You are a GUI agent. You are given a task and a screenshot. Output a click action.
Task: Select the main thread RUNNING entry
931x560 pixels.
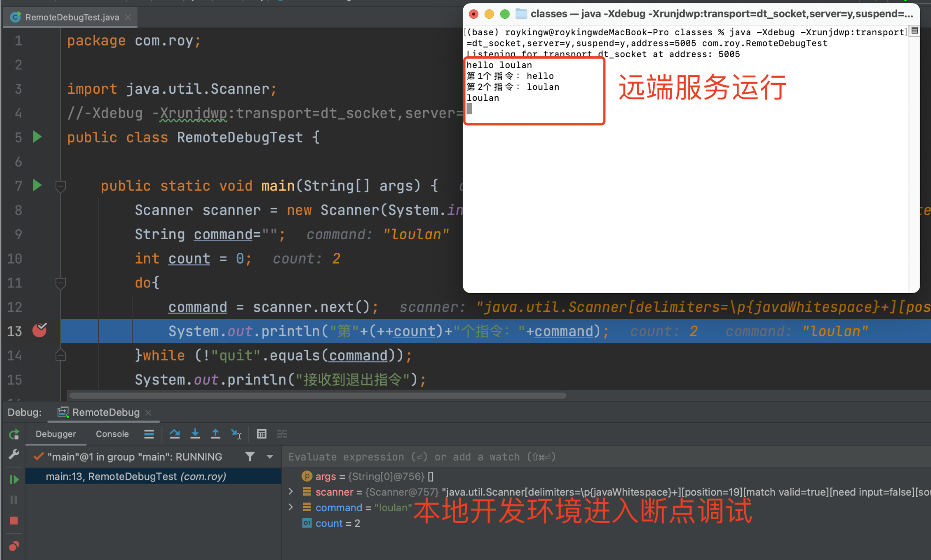click(x=135, y=457)
